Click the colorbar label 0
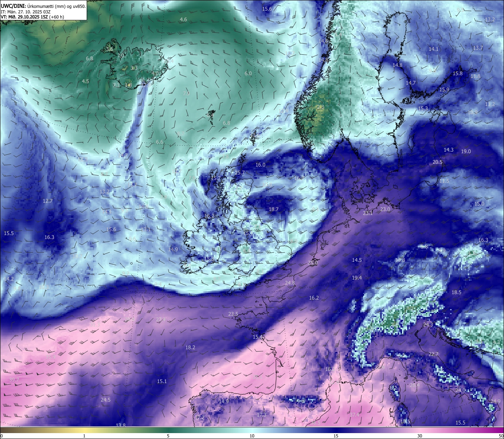This screenshot has width=504, height=439. (x=2, y=436)
